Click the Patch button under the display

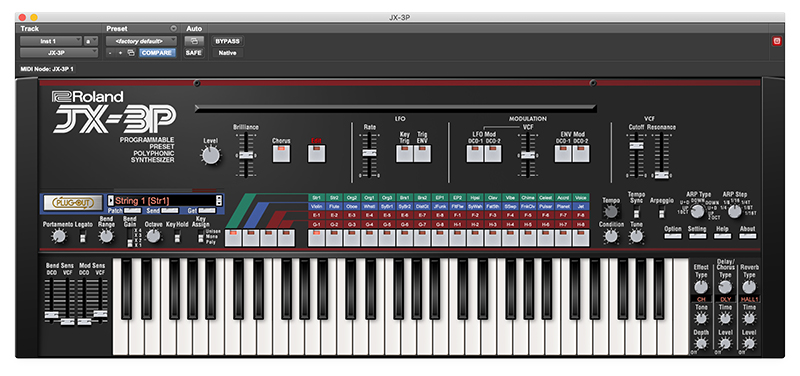tap(132, 211)
